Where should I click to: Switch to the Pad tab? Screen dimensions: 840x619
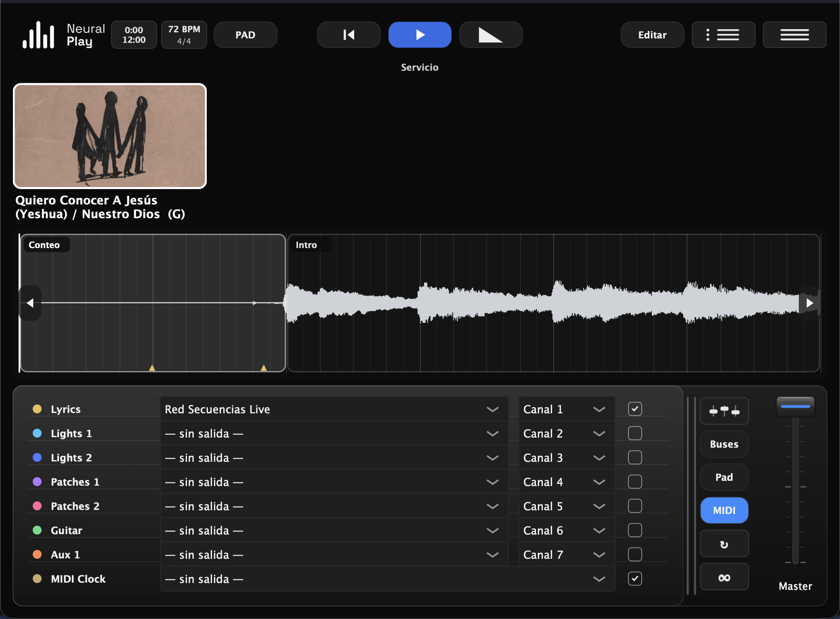pyautogui.click(x=724, y=477)
